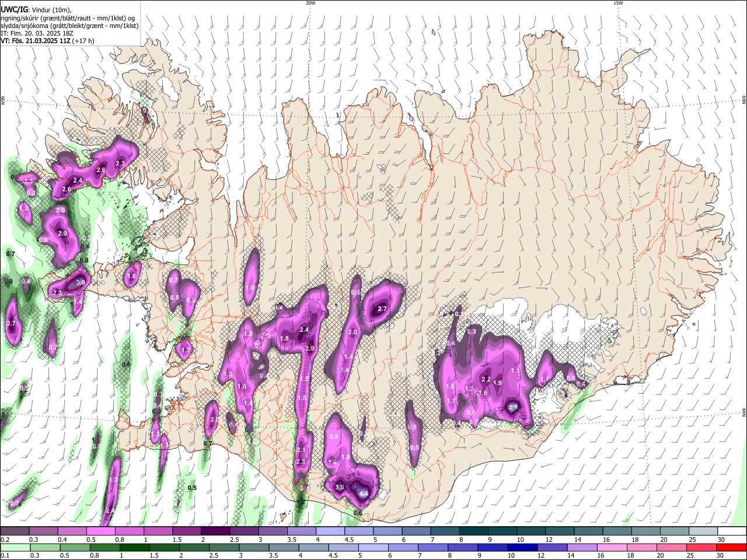Click the "4.4" precipitation value on south coast
Image resolution: width=747 pixels, height=560 pixels.
(363, 494)
